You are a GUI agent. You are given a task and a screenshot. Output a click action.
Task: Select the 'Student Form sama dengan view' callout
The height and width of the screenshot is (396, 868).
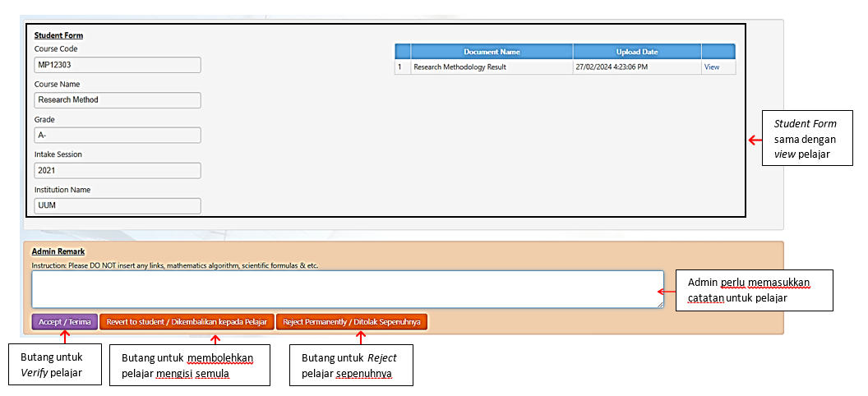(x=806, y=140)
